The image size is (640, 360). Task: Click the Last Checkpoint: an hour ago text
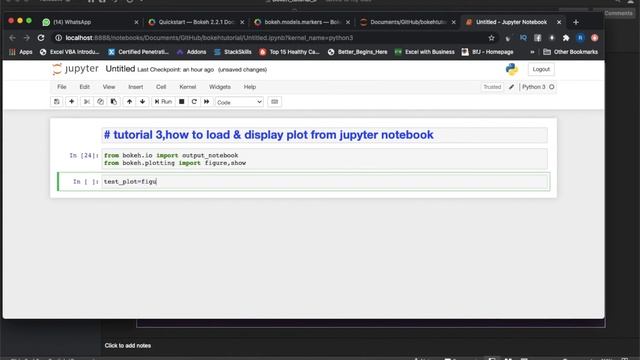[176, 70]
